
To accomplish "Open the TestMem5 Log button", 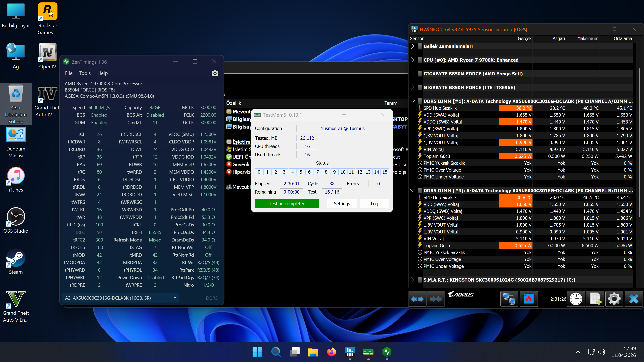I will pos(374,204).
